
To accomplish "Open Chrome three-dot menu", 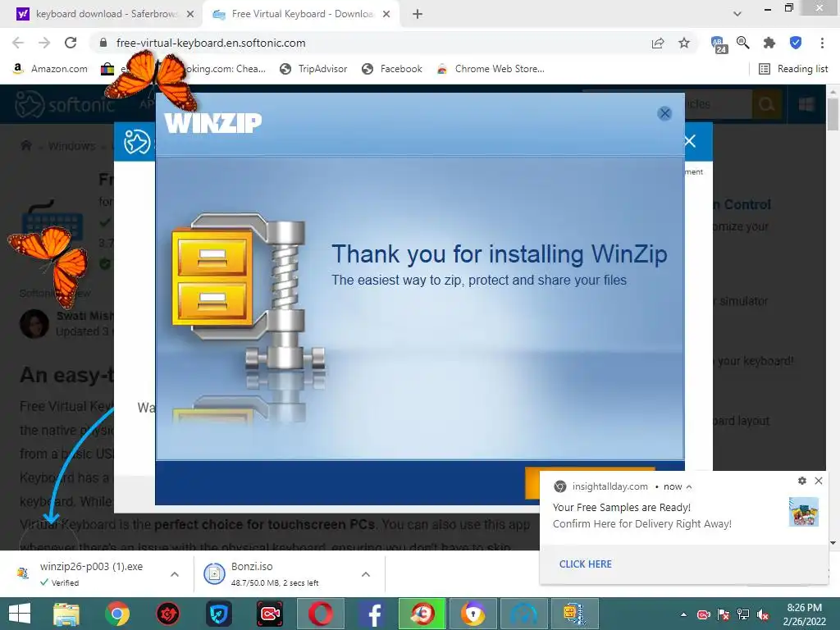I will (x=822, y=43).
